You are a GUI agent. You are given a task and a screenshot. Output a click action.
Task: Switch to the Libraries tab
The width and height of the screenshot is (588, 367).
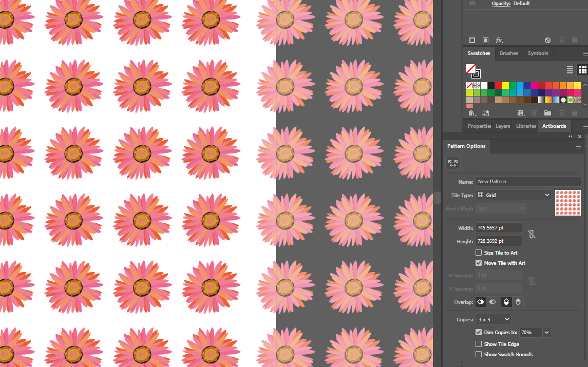tap(526, 126)
